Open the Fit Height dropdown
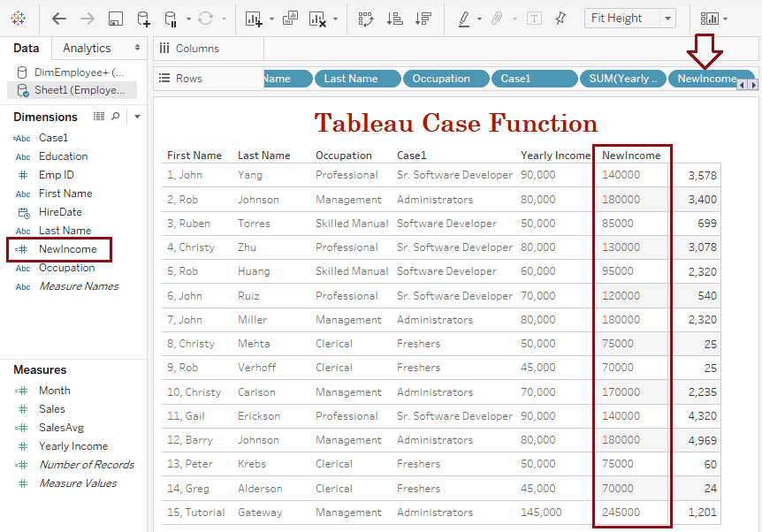Screen dimensions: 762x532 (x=667, y=19)
